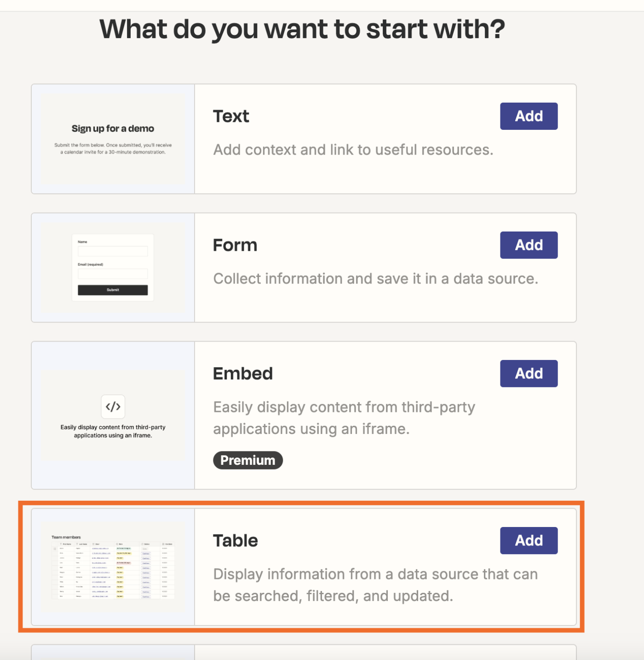Screen dimensions: 644x660
Task: Click the "Collect information" description text
Action: point(375,279)
